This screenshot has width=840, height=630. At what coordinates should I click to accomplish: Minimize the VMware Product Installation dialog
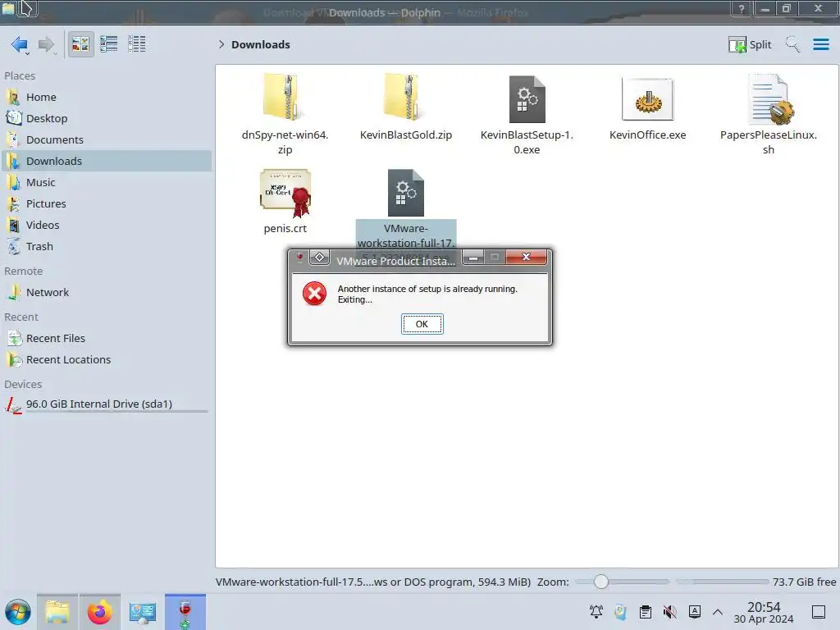coord(473,258)
